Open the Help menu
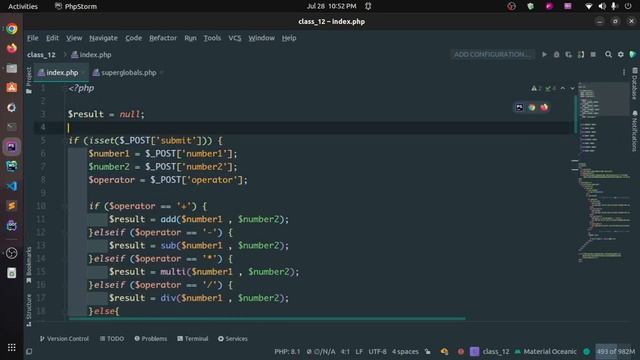Viewport: 640px width, 360px height. (x=289, y=38)
